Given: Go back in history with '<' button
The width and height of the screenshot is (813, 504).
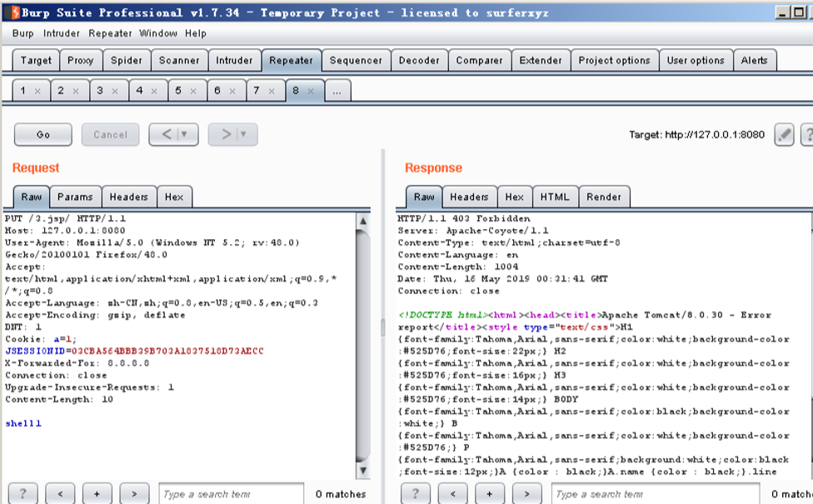Looking at the screenshot, I should (x=166, y=135).
